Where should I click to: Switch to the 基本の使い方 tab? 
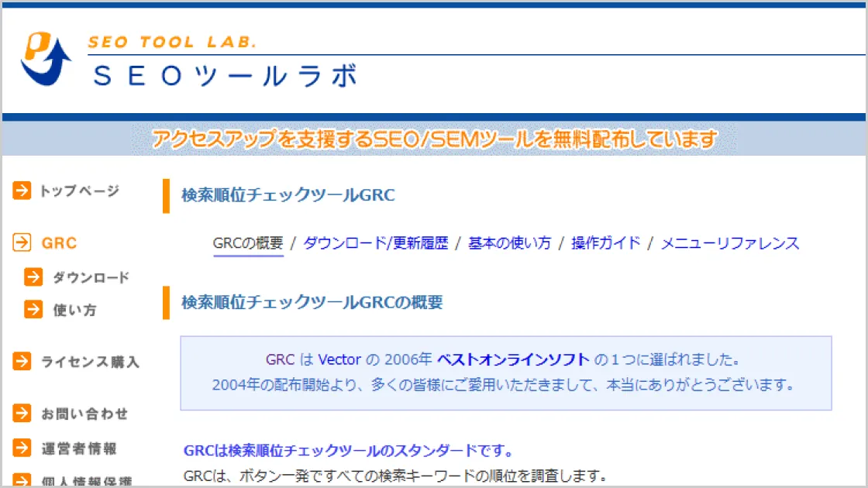[x=509, y=243]
